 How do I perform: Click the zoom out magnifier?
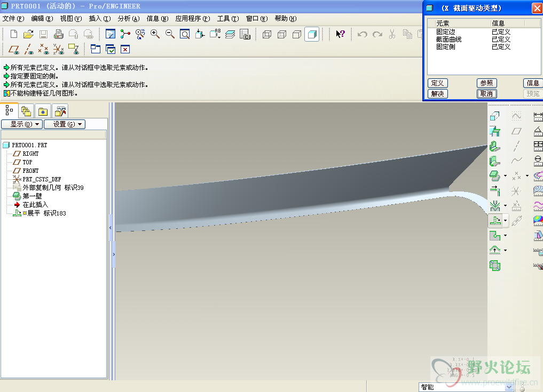[170, 34]
